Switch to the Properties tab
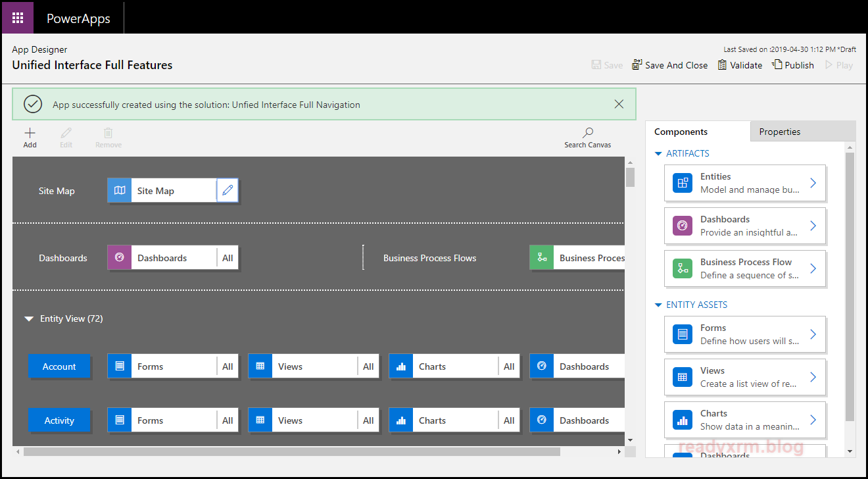This screenshot has height=479, width=868. click(x=779, y=132)
